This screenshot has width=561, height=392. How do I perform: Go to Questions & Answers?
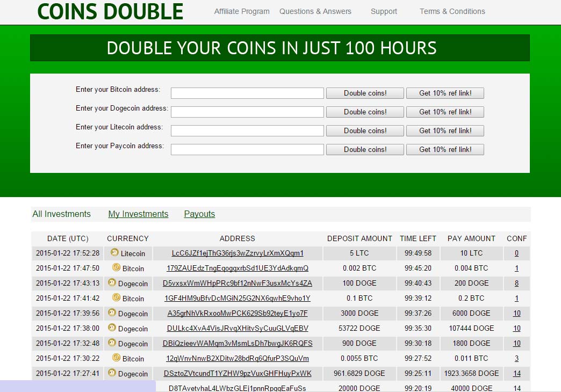[315, 11]
